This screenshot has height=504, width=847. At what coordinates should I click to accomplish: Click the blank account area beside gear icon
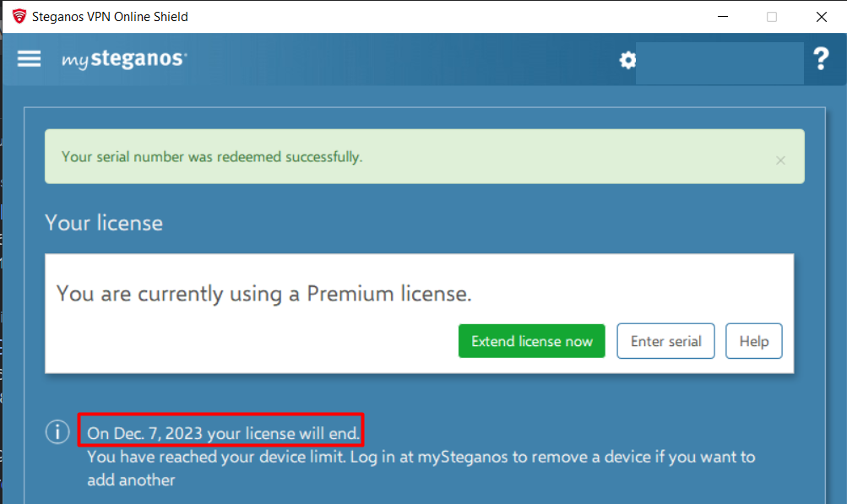[719, 63]
